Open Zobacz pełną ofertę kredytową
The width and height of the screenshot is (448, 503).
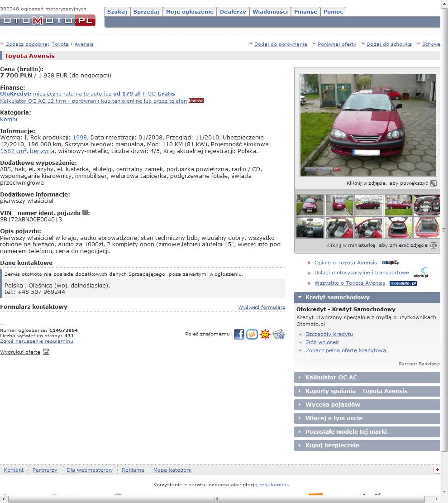pos(346,350)
